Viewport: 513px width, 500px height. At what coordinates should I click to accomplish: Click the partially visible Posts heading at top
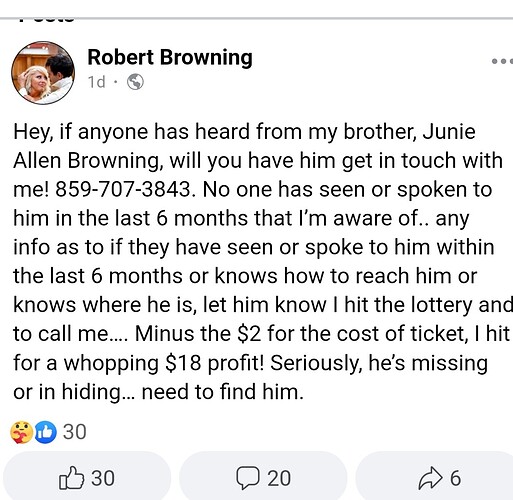tap(47, 19)
